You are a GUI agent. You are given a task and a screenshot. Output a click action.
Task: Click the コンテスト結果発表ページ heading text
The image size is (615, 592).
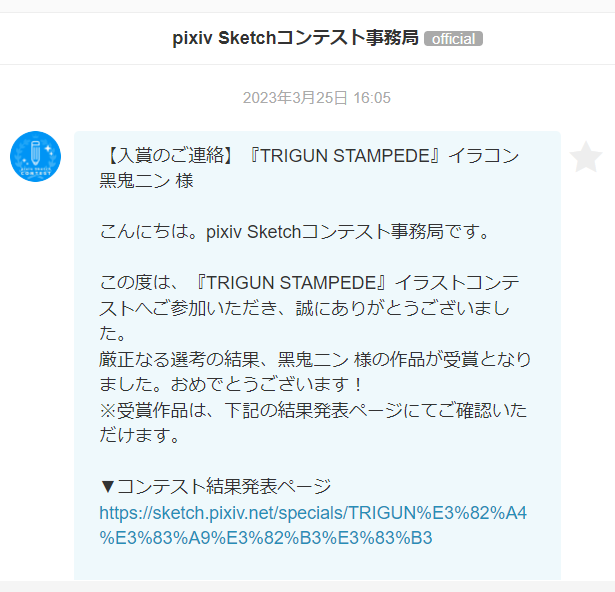pos(224,487)
